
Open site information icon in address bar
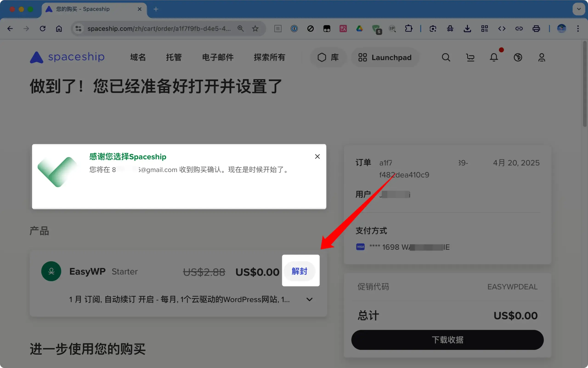pos(78,29)
